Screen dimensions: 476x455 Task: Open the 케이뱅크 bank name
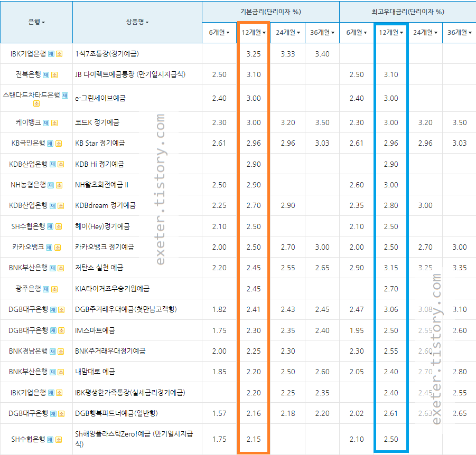pos(28,122)
